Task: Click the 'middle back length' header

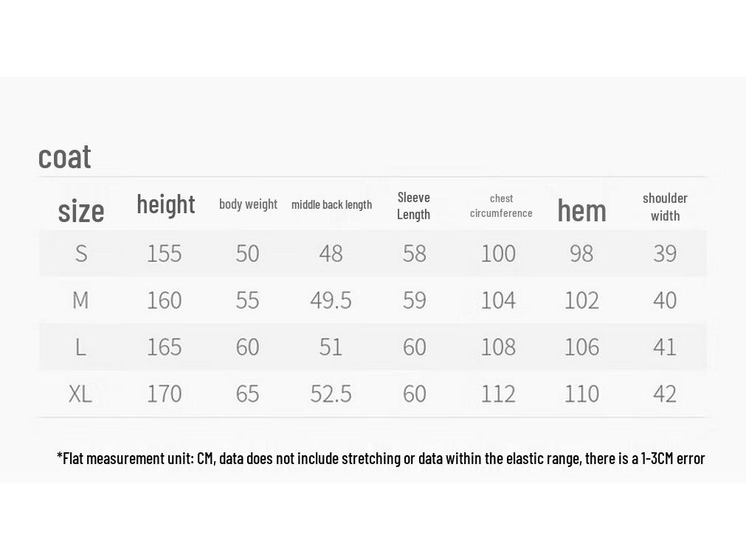Action: [331, 204]
